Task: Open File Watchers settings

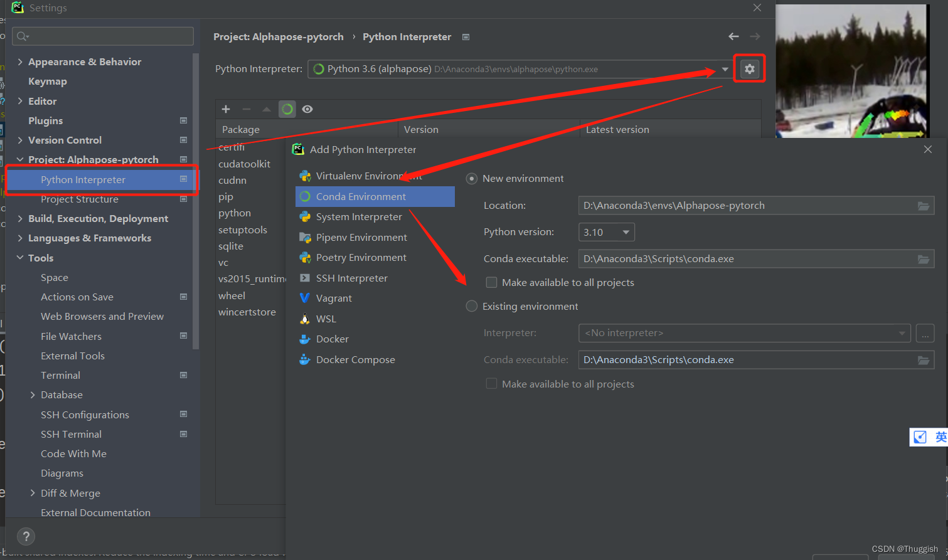Action: pyautogui.click(x=71, y=336)
